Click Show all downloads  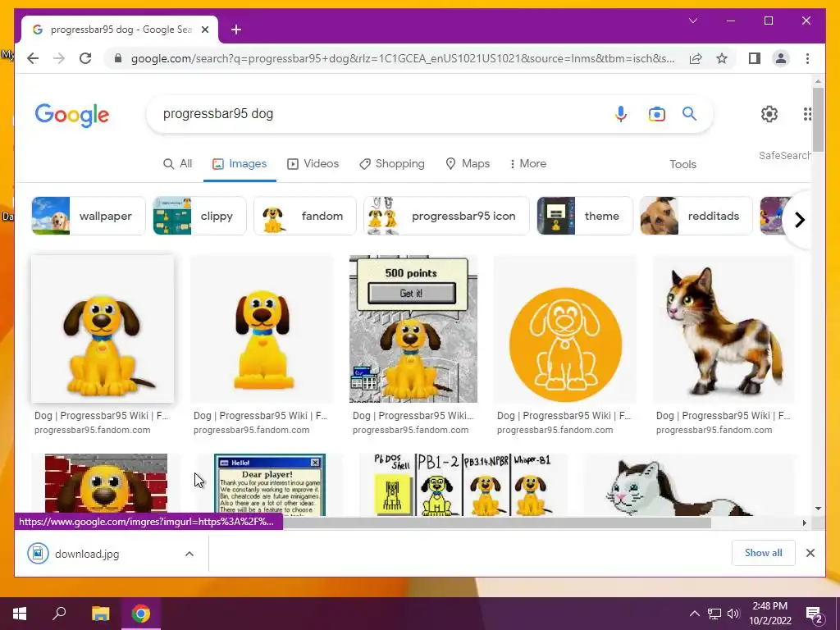click(x=764, y=553)
